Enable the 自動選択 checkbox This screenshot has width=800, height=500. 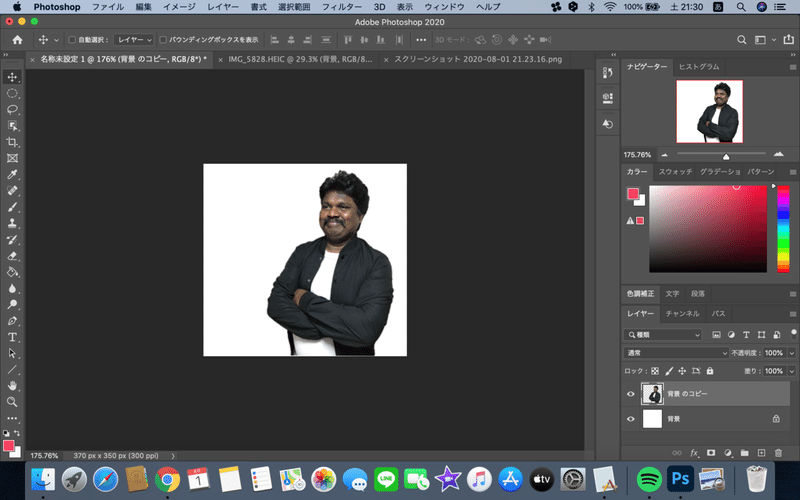pyautogui.click(x=71, y=39)
